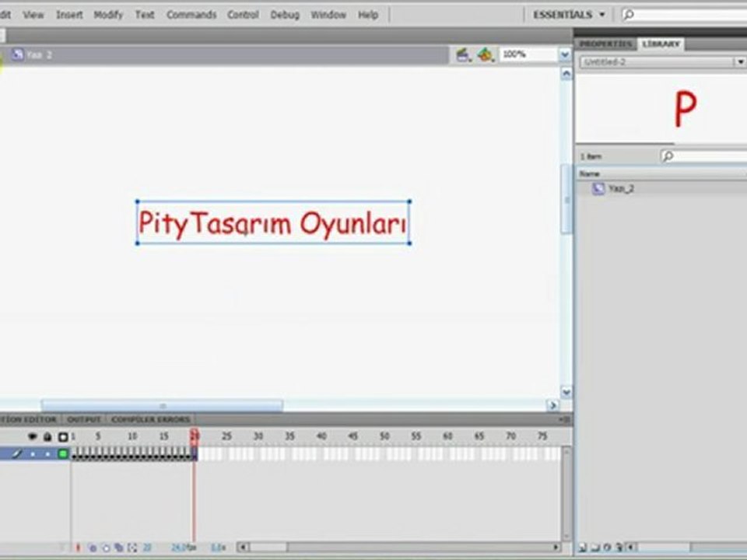Toggle Edit Multiple Frames button

tap(119, 548)
